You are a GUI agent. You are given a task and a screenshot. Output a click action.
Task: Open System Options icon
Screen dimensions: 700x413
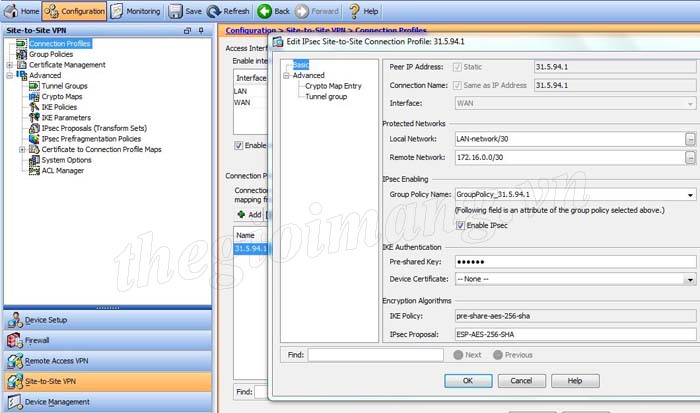pos(34,160)
